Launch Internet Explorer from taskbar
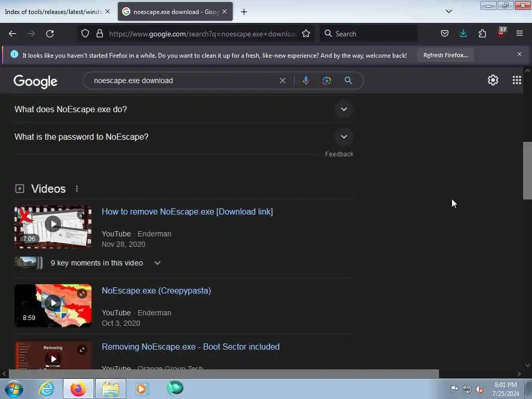 46,389
